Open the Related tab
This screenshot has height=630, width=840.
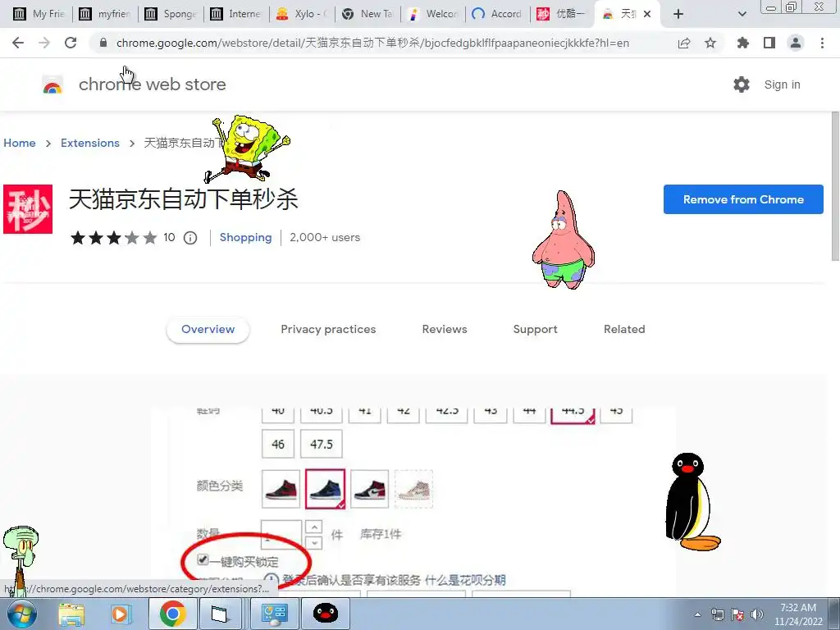624,330
